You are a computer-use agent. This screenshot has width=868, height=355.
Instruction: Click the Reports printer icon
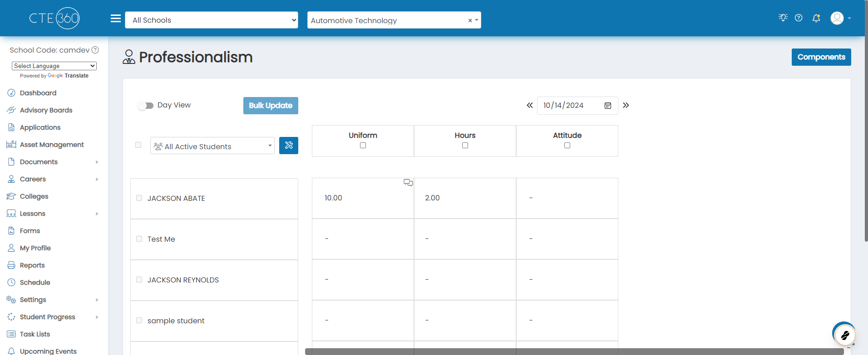(x=11, y=265)
